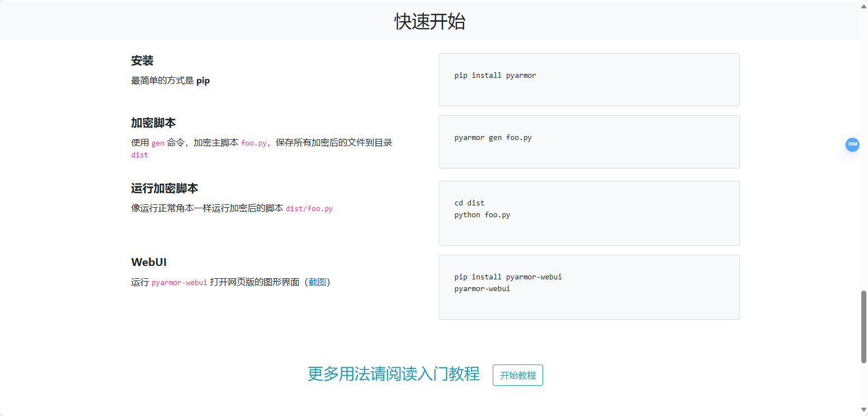Select the 快速开始 page heading
The height and width of the screenshot is (416, 868).
430,21
